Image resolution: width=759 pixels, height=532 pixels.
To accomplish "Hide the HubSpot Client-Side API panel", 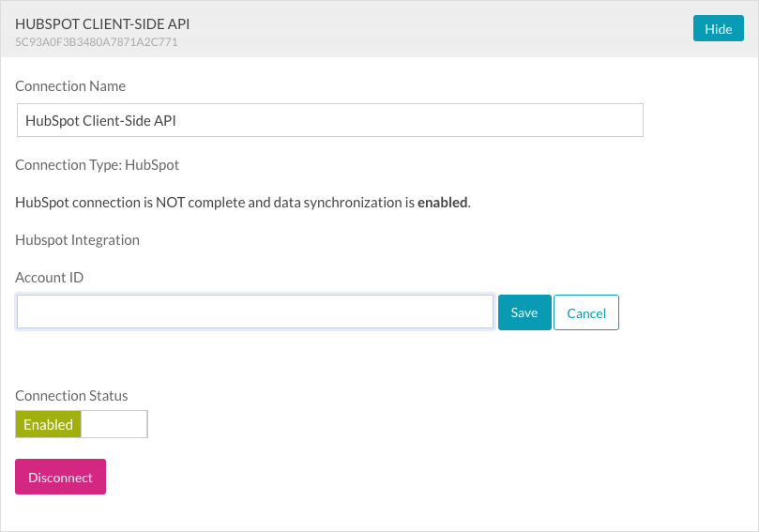I will tap(718, 29).
